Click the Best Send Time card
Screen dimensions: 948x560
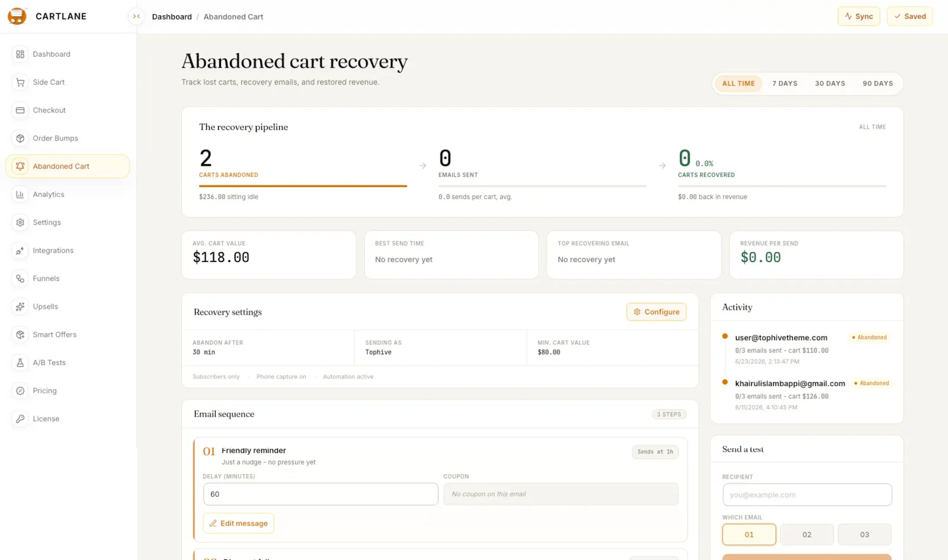pos(451,255)
